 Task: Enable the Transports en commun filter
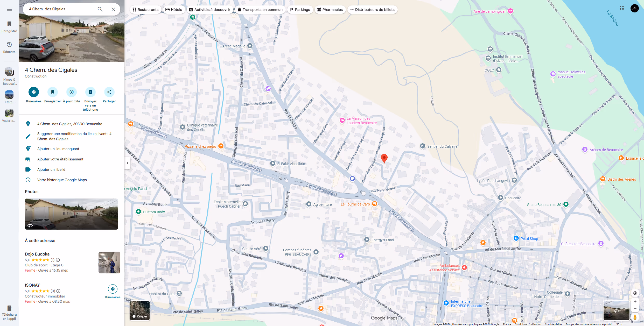[260, 9]
